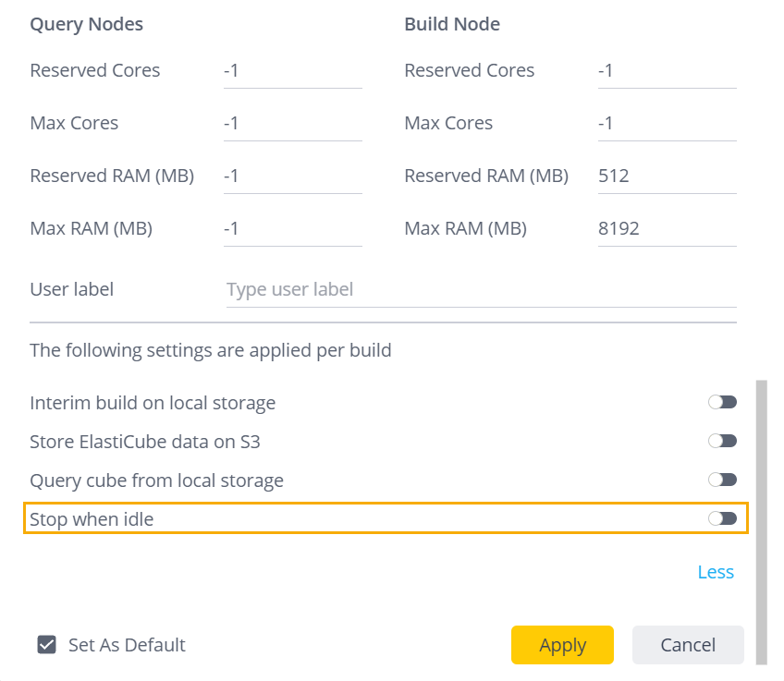Image resolution: width=784 pixels, height=681 pixels.
Task: Click the User label text field
Action: point(482,290)
